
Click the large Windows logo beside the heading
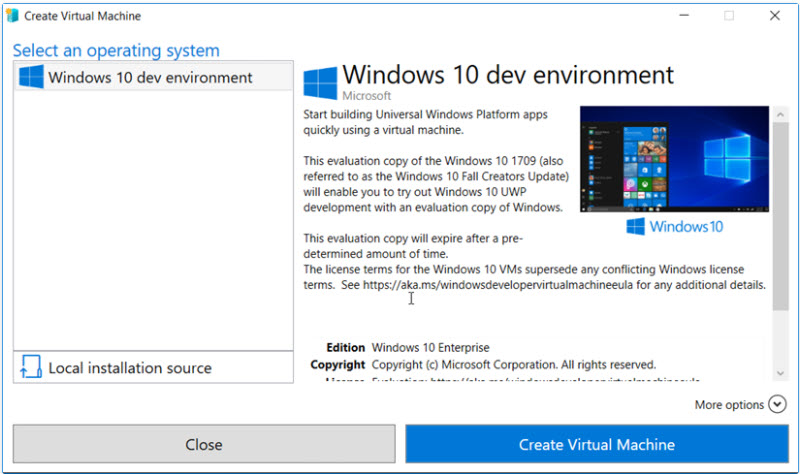click(320, 83)
